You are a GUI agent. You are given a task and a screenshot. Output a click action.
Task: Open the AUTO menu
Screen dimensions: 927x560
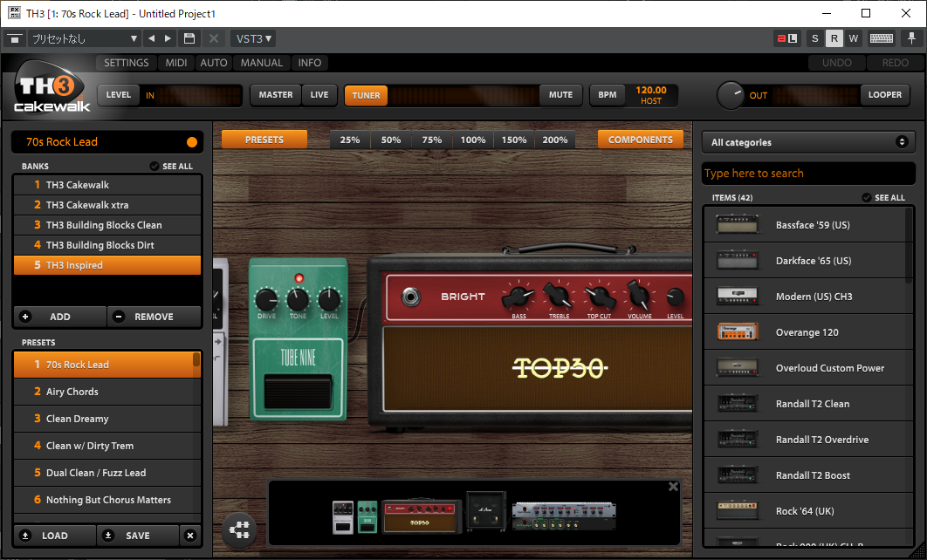[214, 63]
